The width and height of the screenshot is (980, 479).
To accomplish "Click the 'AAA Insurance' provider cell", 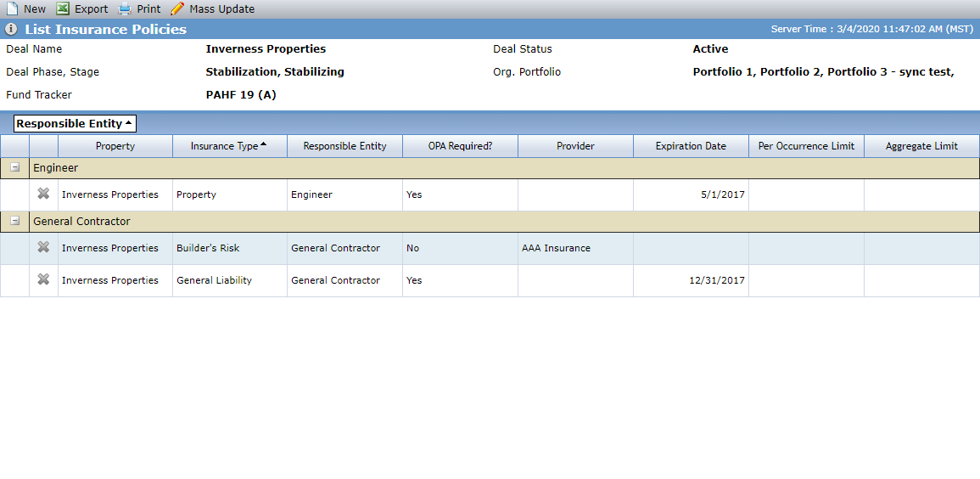I will click(x=575, y=248).
